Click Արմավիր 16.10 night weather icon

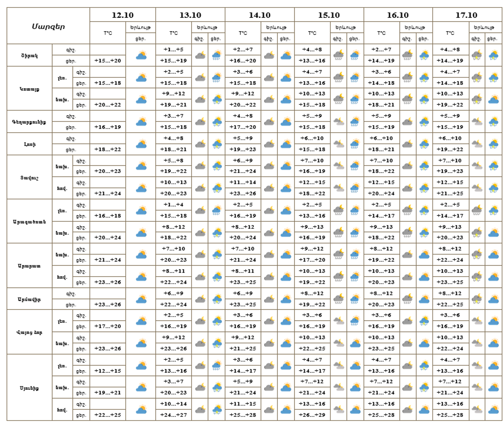(x=407, y=299)
